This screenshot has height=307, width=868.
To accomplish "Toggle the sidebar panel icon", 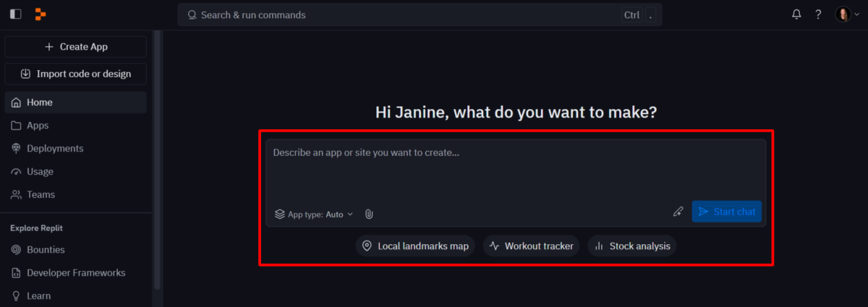I will 15,14.
